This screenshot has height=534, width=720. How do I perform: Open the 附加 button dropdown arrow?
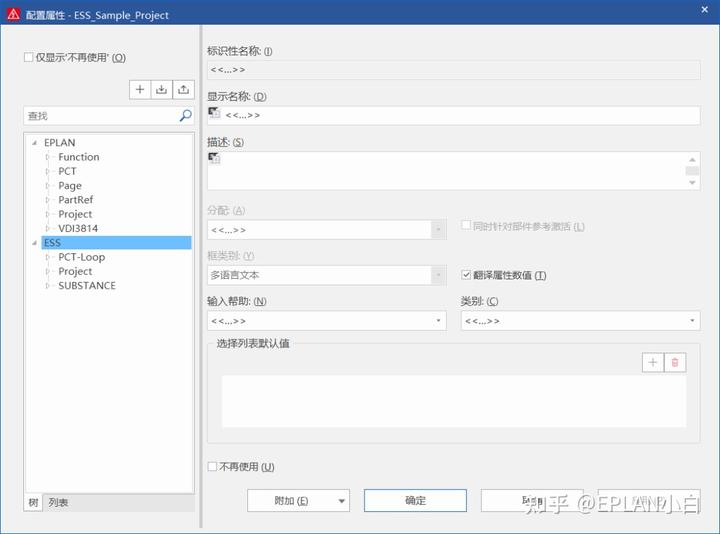click(341, 501)
